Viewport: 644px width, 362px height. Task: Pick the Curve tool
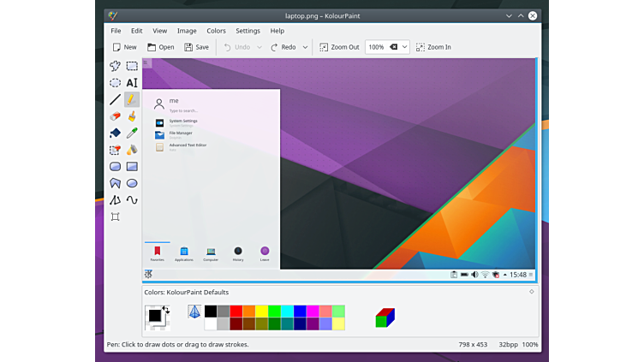tap(132, 200)
